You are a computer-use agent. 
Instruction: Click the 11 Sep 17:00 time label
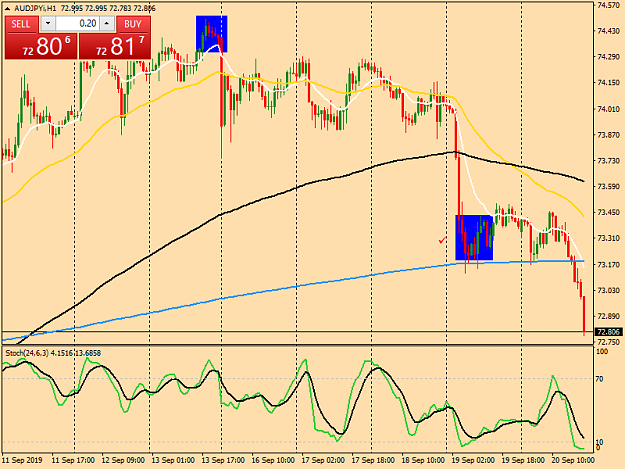(x=73, y=460)
